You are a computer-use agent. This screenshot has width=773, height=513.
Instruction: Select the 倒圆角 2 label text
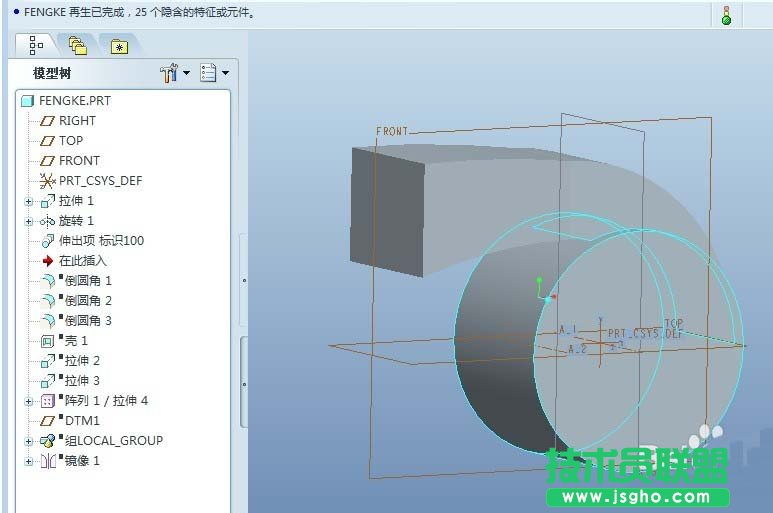(88, 301)
